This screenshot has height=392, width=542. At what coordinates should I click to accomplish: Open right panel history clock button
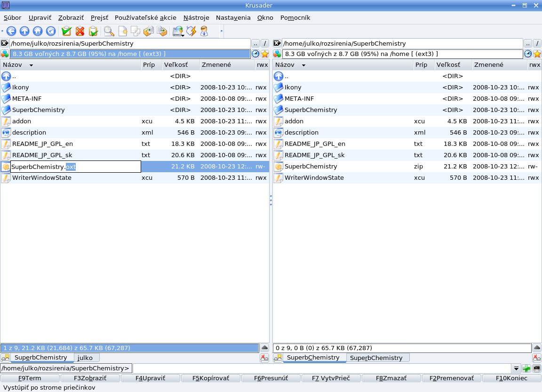click(x=528, y=54)
